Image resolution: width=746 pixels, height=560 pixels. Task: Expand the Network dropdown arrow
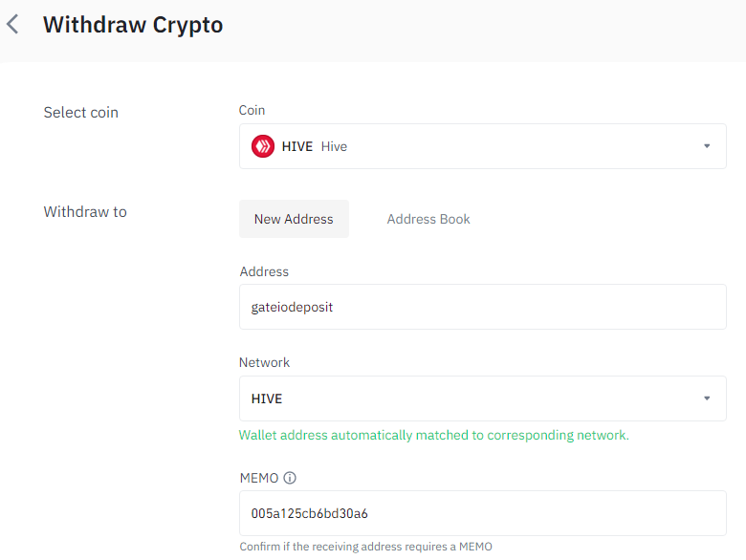pos(707,398)
